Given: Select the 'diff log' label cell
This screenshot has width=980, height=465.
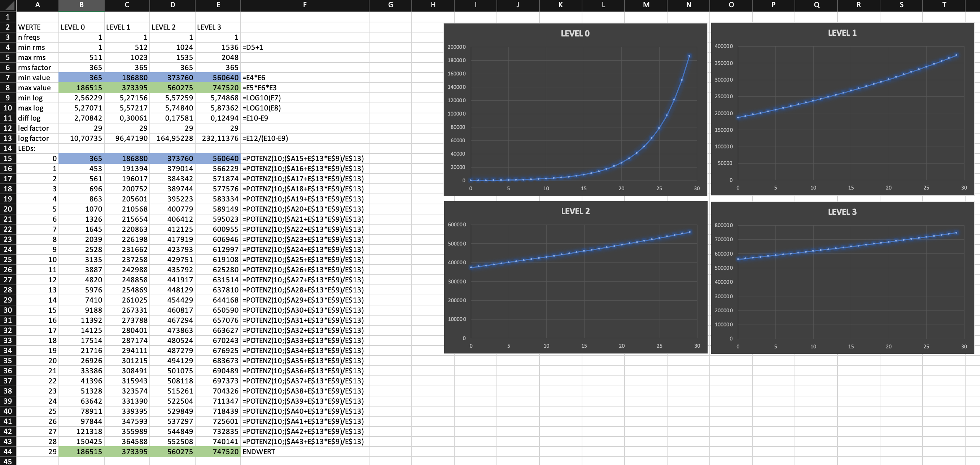Looking at the screenshot, I should click(x=38, y=118).
